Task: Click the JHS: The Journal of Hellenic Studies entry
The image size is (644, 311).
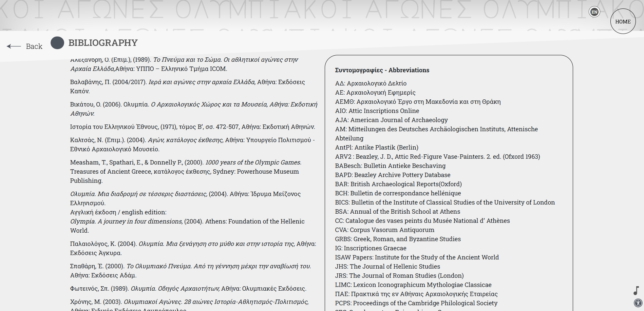Action: coord(387,267)
